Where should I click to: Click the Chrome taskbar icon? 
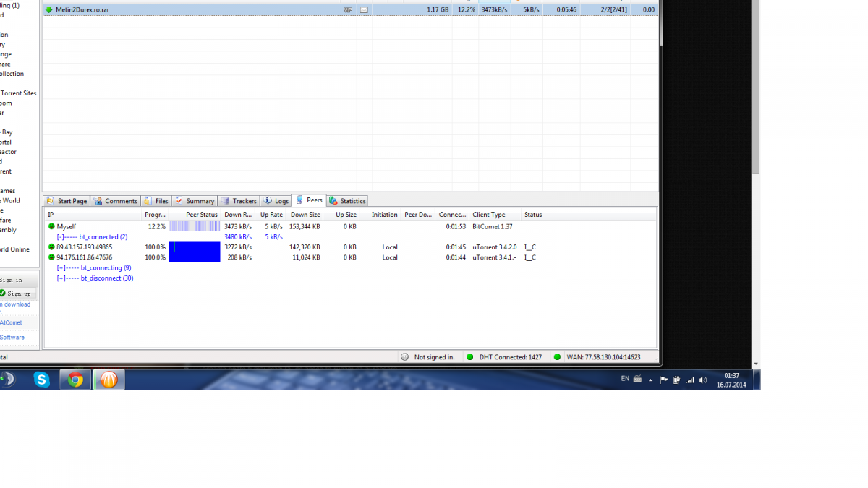click(75, 380)
